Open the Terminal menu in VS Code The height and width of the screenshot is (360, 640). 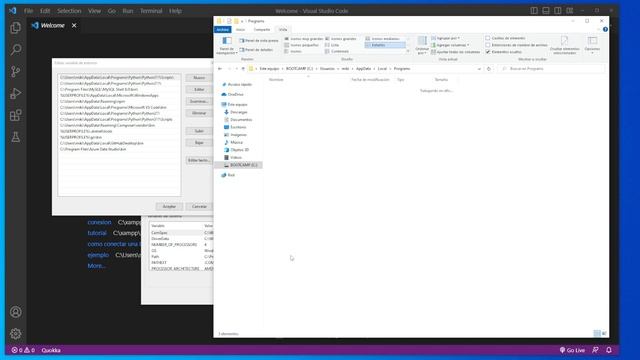coord(151,11)
